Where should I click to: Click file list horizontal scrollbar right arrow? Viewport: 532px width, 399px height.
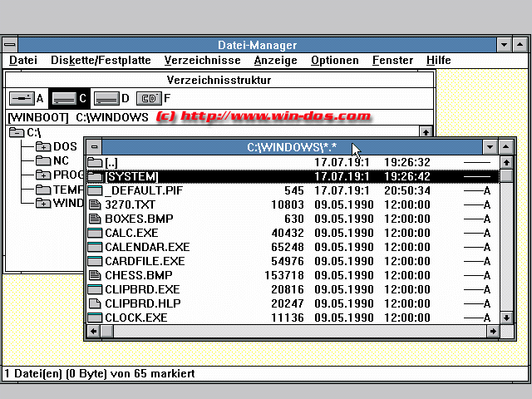coord(494,332)
